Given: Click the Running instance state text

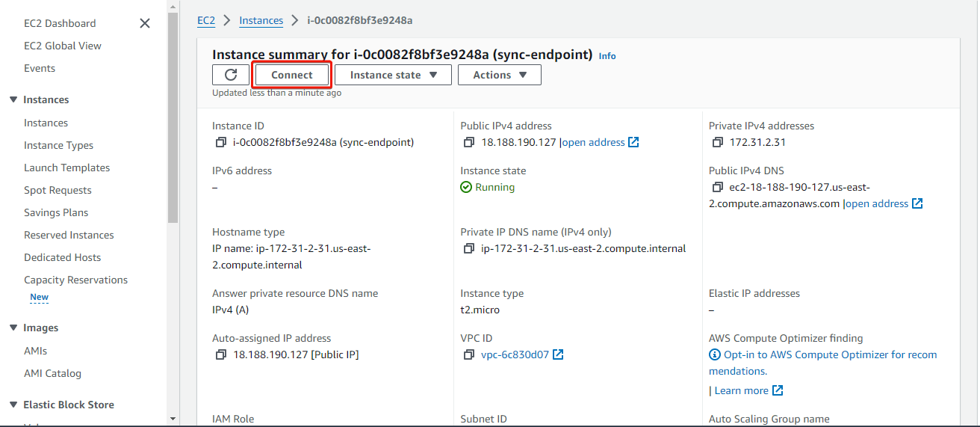Looking at the screenshot, I should [x=495, y=187].
